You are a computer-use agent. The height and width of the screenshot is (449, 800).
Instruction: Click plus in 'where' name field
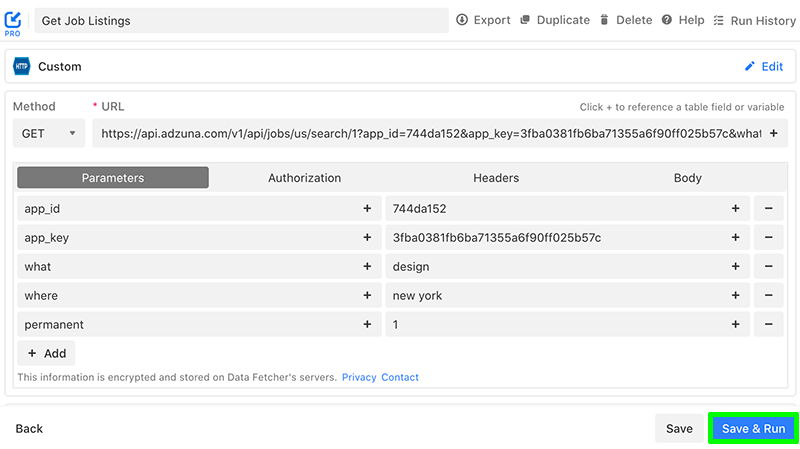[367, 295]
